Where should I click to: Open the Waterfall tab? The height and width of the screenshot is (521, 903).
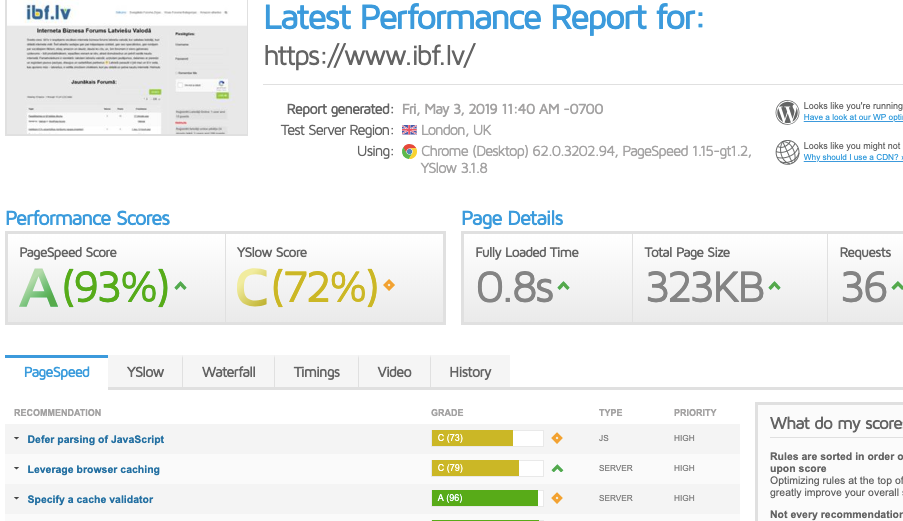(x=229, y=372)
